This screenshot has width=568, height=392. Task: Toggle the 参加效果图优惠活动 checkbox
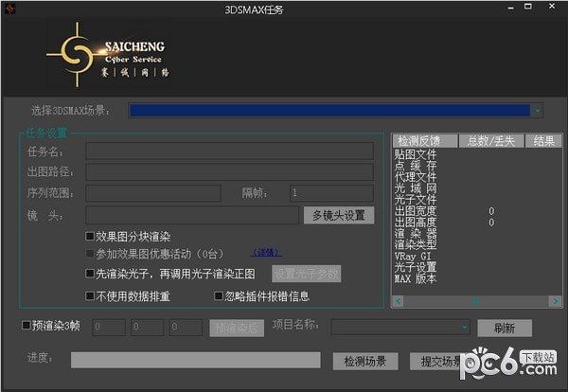[90, 253]
